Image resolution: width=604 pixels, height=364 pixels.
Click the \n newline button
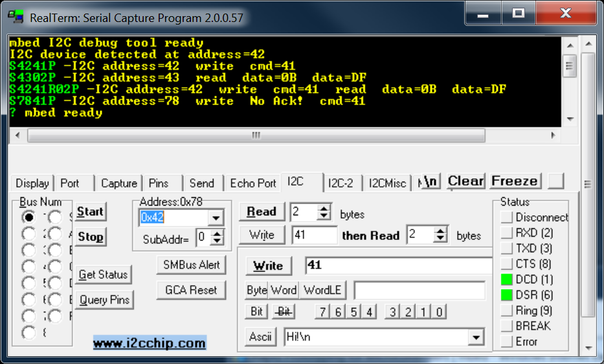[431, 182]
